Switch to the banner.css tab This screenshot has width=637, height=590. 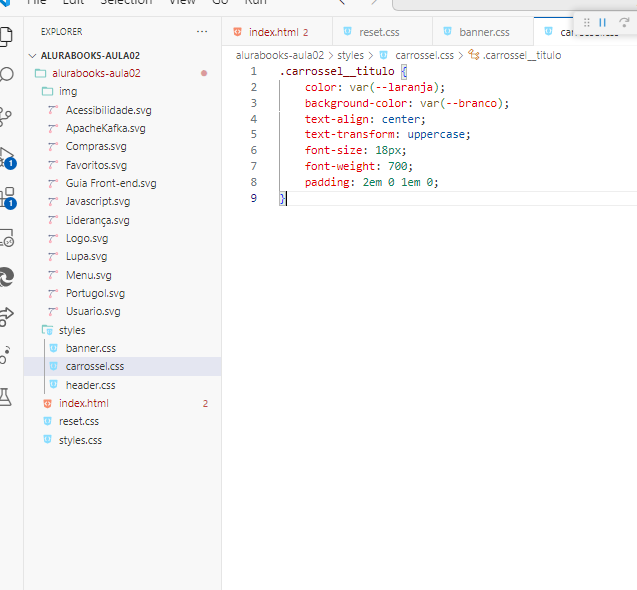(x=483, y=32)
